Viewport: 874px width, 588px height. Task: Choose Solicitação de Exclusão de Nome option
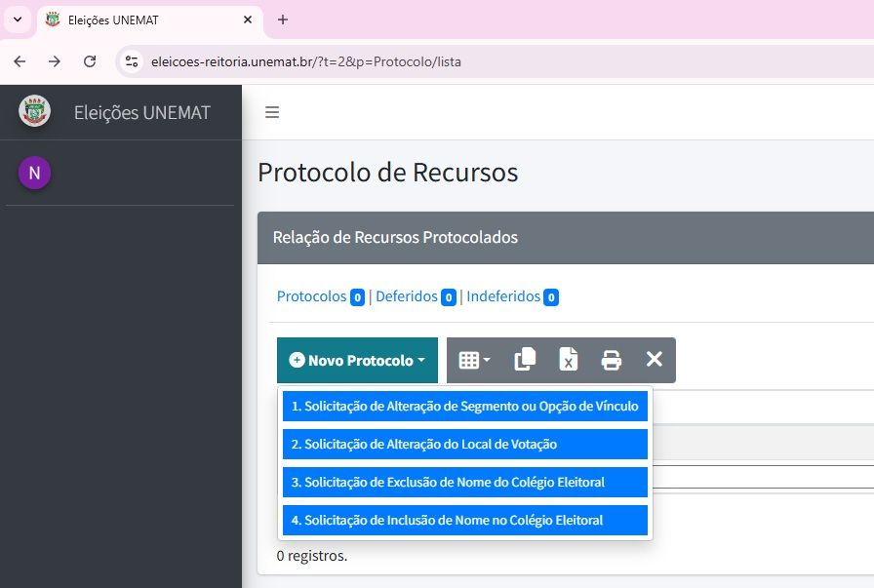[x=465, y=482]
